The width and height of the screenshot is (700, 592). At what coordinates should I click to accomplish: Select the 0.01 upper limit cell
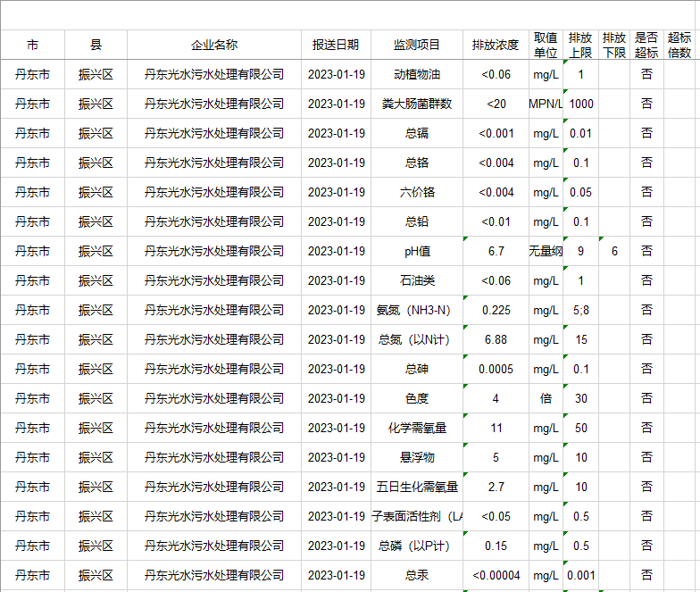click(580, 133)
